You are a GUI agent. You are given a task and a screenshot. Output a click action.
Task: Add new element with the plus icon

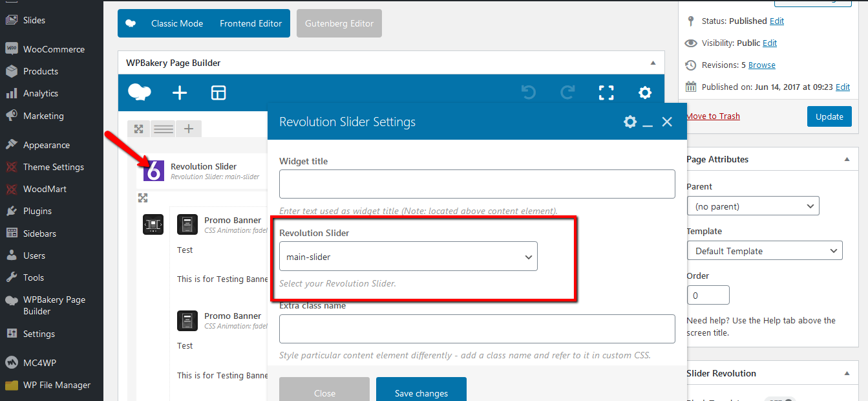pyautogui.click(x=180, y=92)
